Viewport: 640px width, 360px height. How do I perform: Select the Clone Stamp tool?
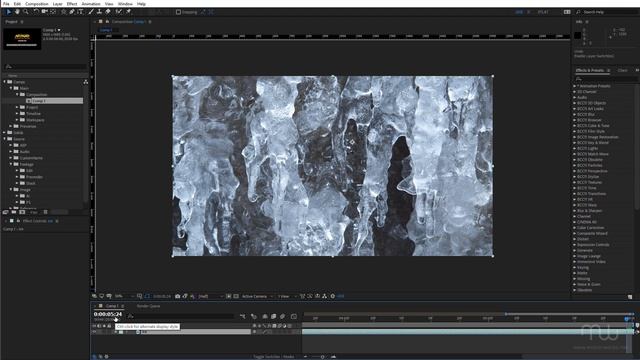click(99, 12)
